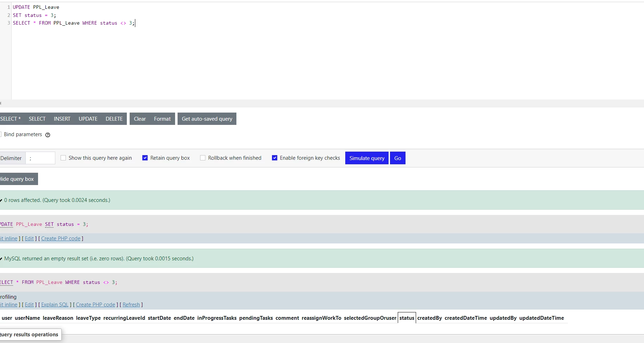
Task: Insert an UPDATE query template
Action: tap(88, 119)
